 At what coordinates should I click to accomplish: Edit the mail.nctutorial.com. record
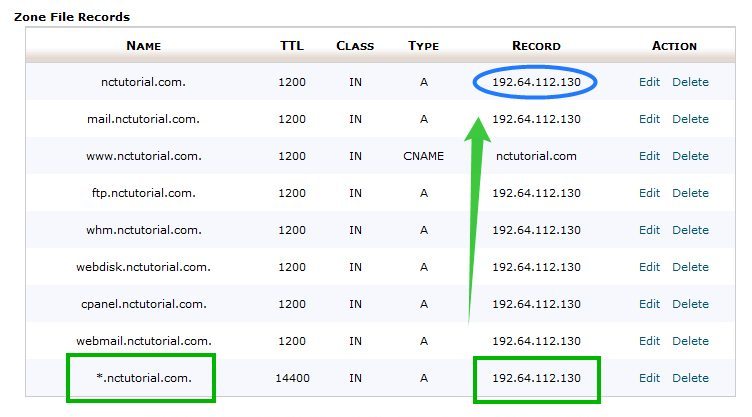pyautogui.click(x=649, y=119)
